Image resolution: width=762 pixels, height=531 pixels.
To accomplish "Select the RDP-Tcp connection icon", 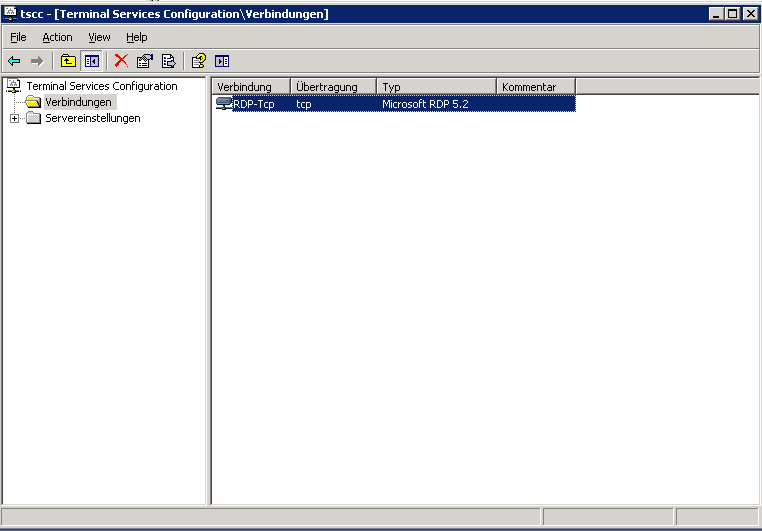I will pyautogui.click(x=224, y=103).
